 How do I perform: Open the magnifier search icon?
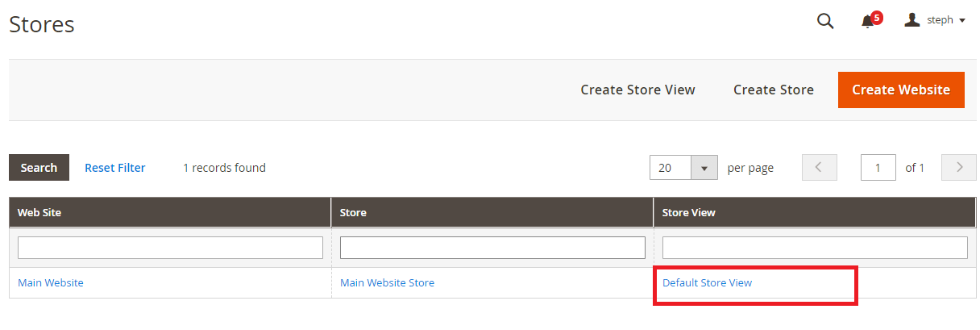[x=825, y=21]
